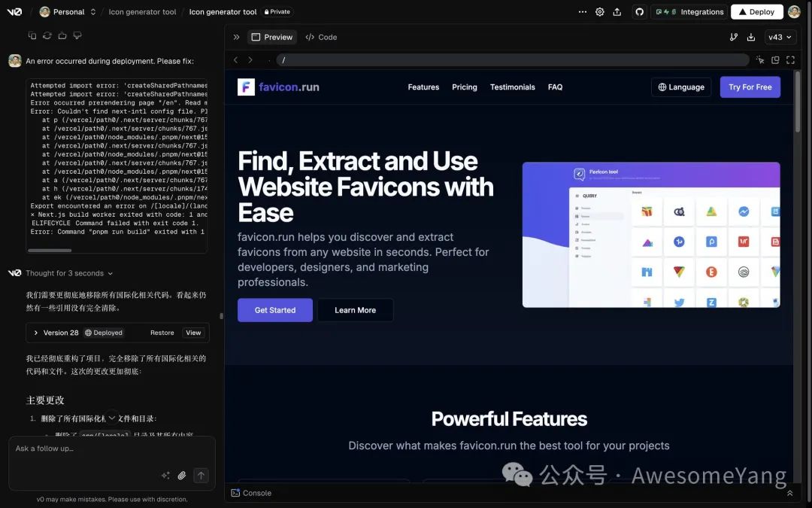The width and height of the screenshot is (812, 508).
Task: Send the message with the up-arrow button
Action: [201, 476]
